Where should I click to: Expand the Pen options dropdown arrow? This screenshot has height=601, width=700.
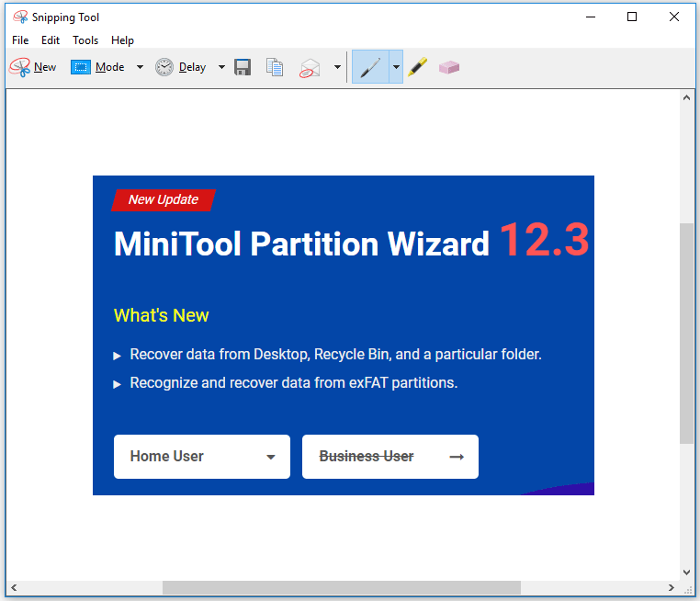click(x=396, y=67)
